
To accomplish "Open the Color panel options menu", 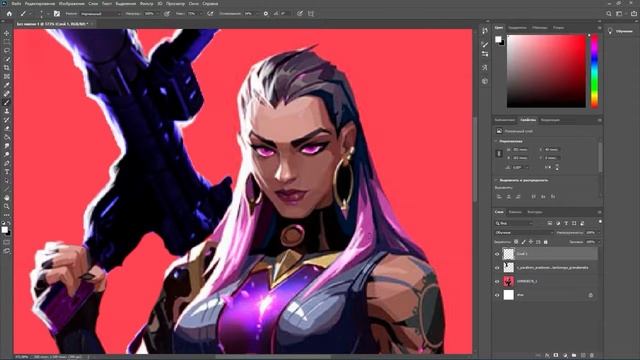I will pyautogui.click(x=600, y=28).
